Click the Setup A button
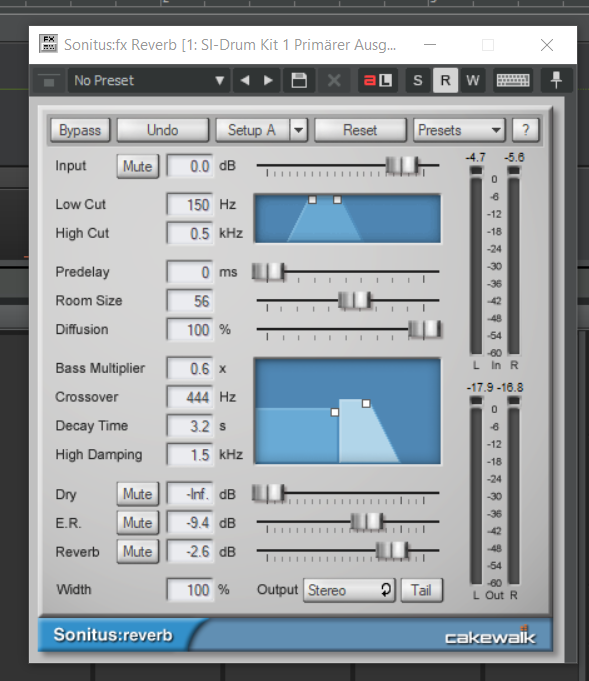The image size is (589, 681). tap(252, 130)
